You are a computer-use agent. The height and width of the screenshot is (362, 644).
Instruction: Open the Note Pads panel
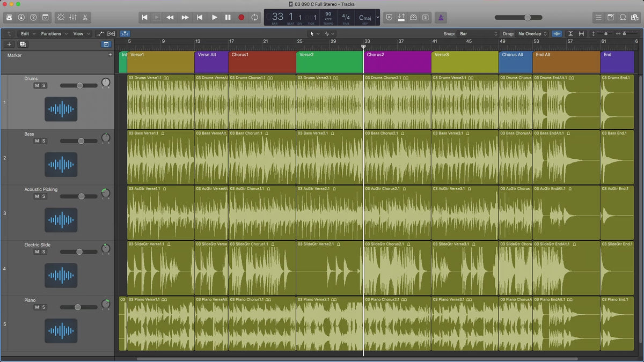click(x=611, y=17)
